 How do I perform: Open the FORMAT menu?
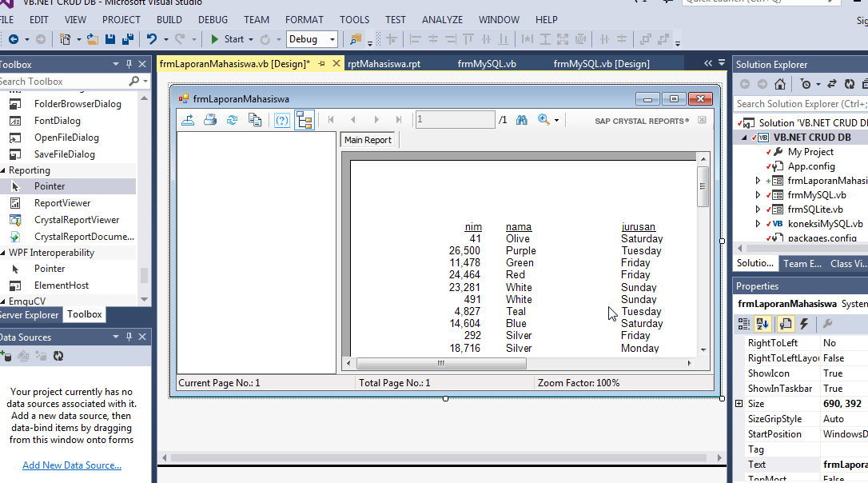coord(305,20)
